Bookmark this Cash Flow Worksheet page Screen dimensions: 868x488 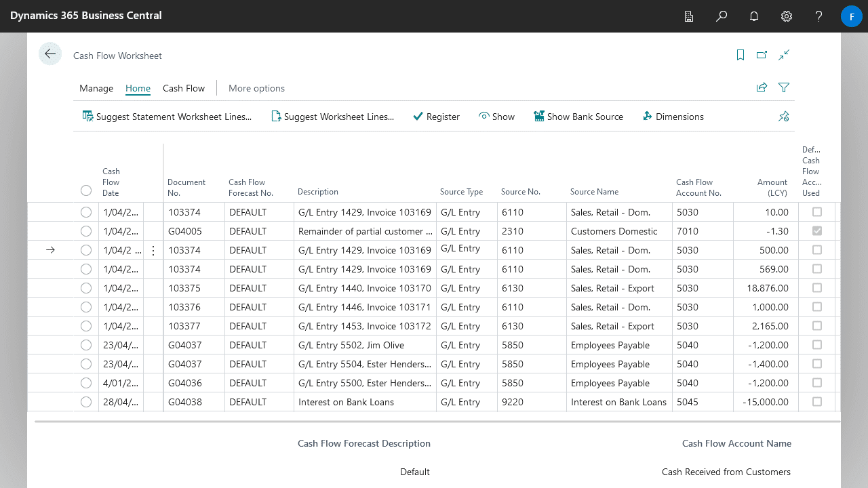[741, 55]
